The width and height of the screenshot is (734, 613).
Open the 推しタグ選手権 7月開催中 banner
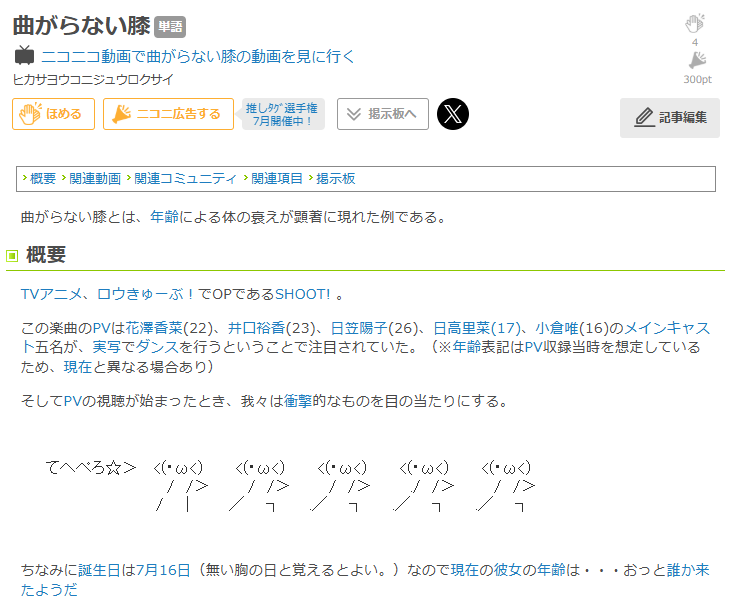[x=282, y=114]
